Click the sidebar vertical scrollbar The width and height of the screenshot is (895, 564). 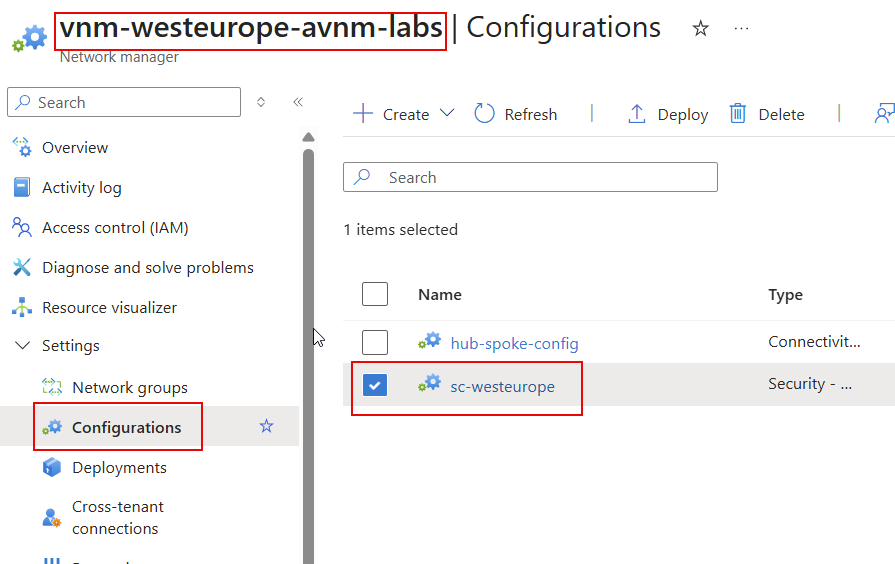pos(308,350)
